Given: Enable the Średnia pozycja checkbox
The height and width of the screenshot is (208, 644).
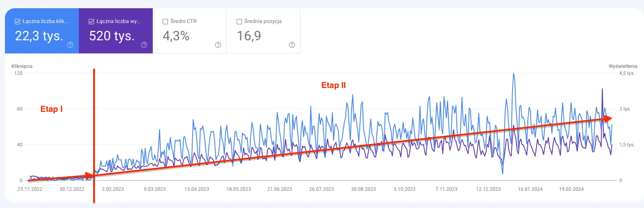Looking at the screenshot, I should tap(239, 21).
